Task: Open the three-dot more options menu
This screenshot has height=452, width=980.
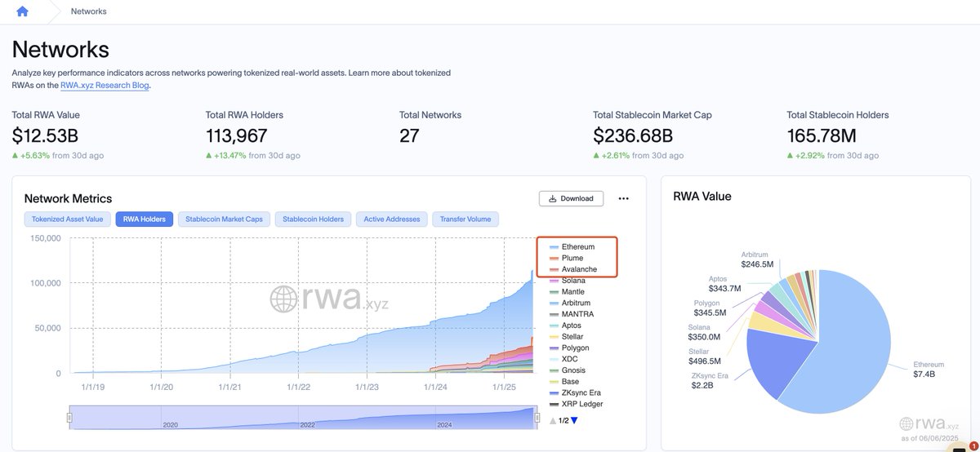Action: click(624, 198)
